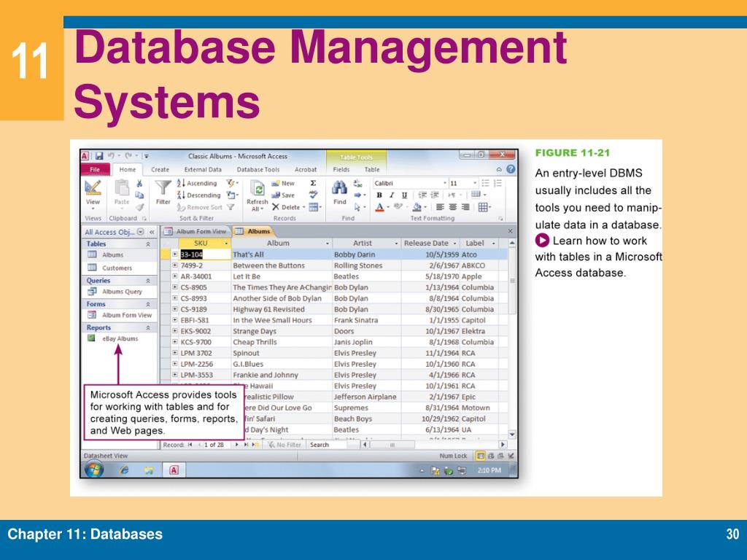747x560 pixels.
Task: Collapse the Reports group chevron
Action: pos(148,327)
